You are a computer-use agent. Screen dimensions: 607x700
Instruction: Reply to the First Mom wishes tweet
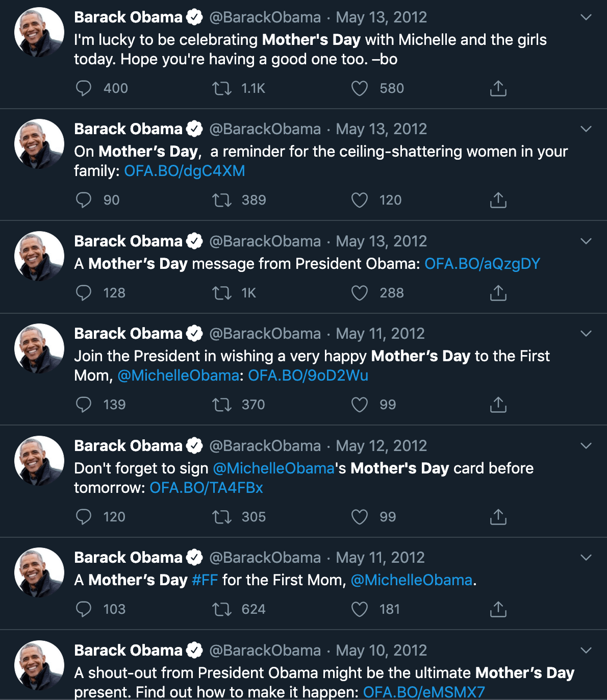83,404
